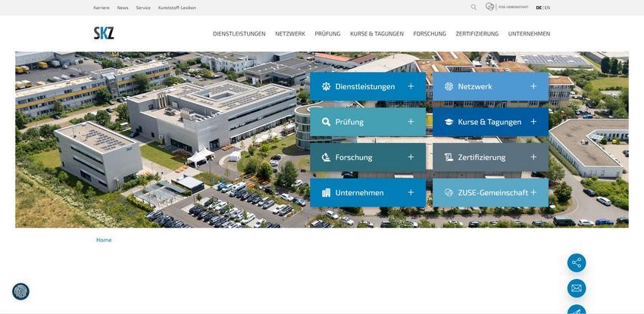Screen dimensions: 644x314
Task: Click the Zertifizierung tile certificate icon
Action: (x=449, y=157)
